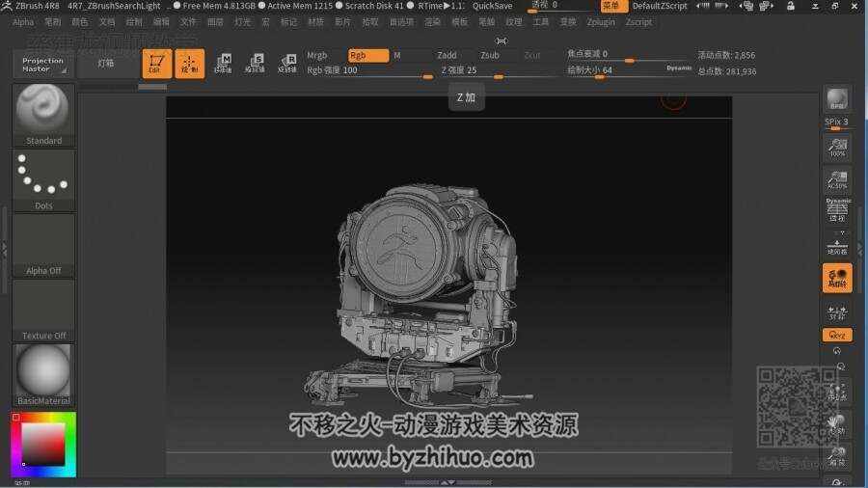This screenshot has height=488, width=868.
Task: Open the 渲染 render menu
Action: 432,22
